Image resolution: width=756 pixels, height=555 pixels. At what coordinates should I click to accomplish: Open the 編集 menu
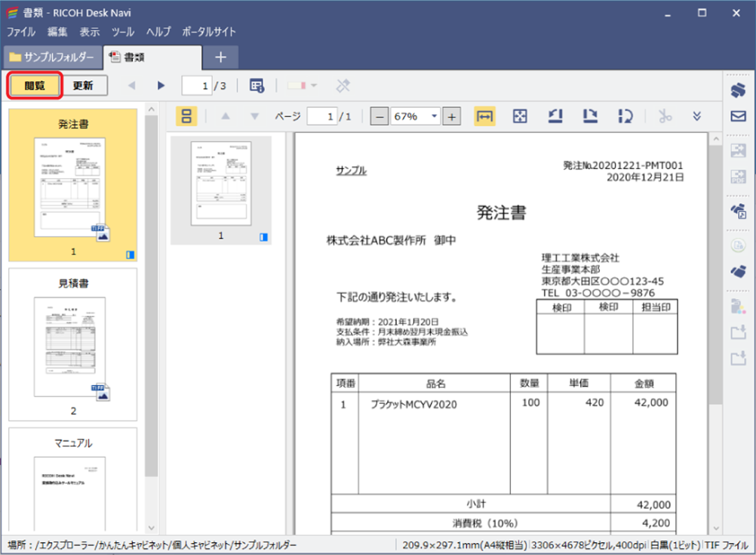point(57,32)
